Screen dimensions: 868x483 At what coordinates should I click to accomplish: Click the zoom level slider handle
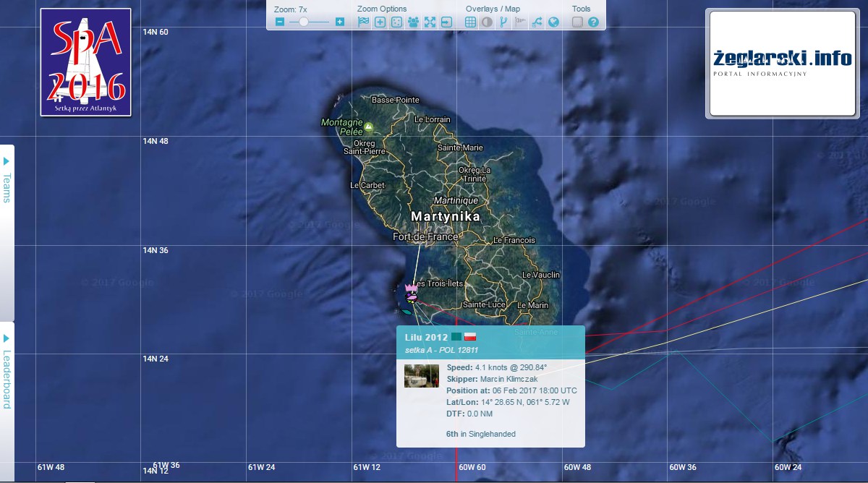coord(304,22)
